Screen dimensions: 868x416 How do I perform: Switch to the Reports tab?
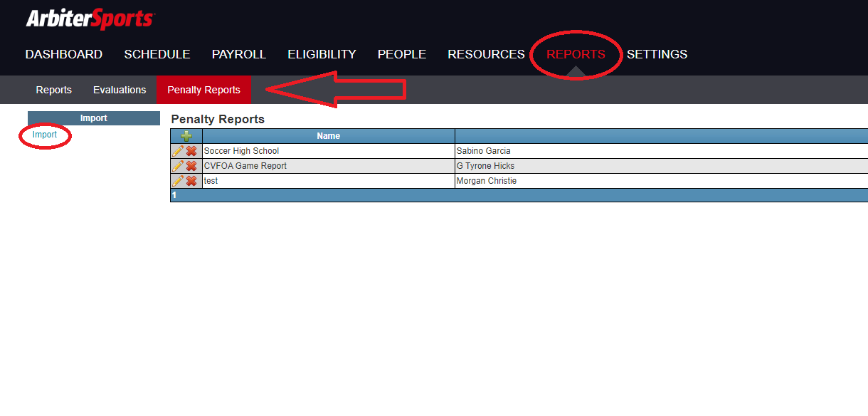[x=53, y=90]
